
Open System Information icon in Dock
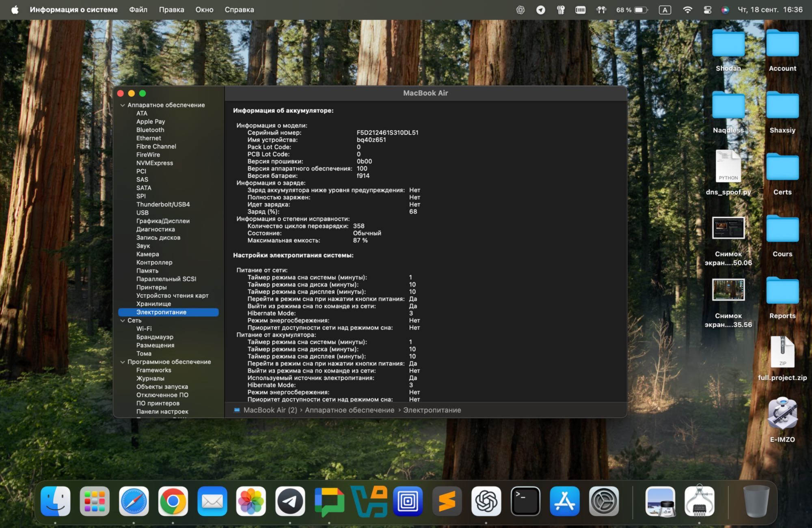pyautogui.click(x=700, y=501)
